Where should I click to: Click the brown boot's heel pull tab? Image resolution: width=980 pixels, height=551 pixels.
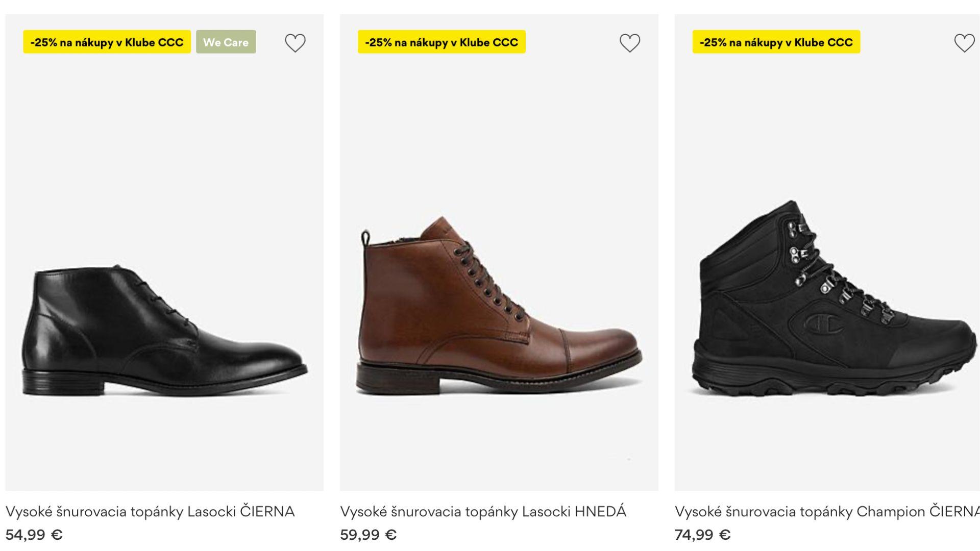(x=365, y=238)
